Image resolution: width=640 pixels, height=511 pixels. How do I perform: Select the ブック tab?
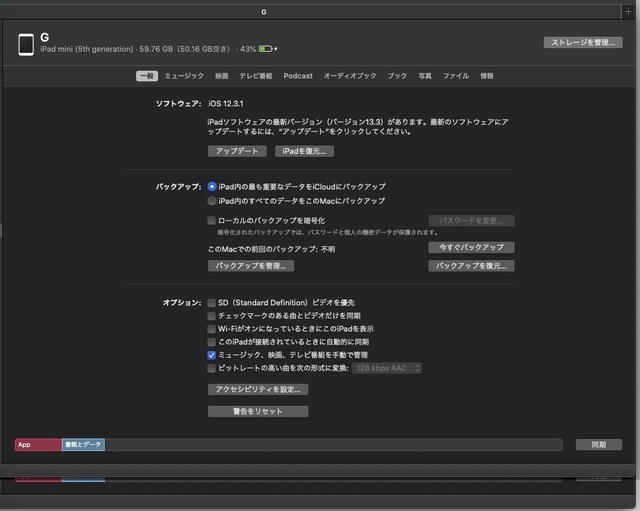point(397,76)
